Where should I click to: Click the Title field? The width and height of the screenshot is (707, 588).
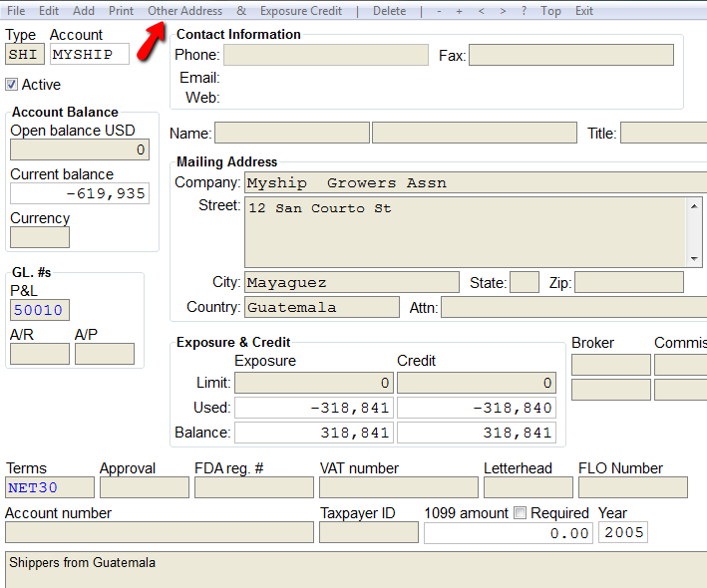(x=664, y=133)
